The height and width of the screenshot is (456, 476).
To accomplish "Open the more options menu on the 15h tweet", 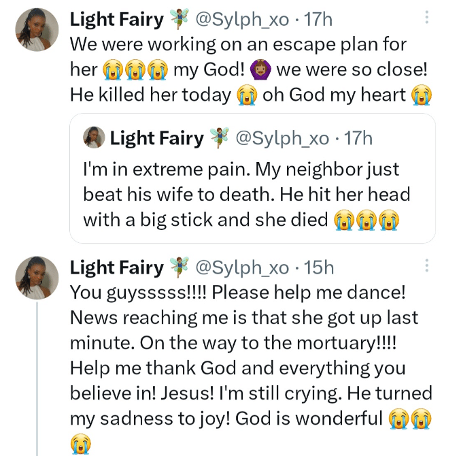I will click(x=426, y=266).
